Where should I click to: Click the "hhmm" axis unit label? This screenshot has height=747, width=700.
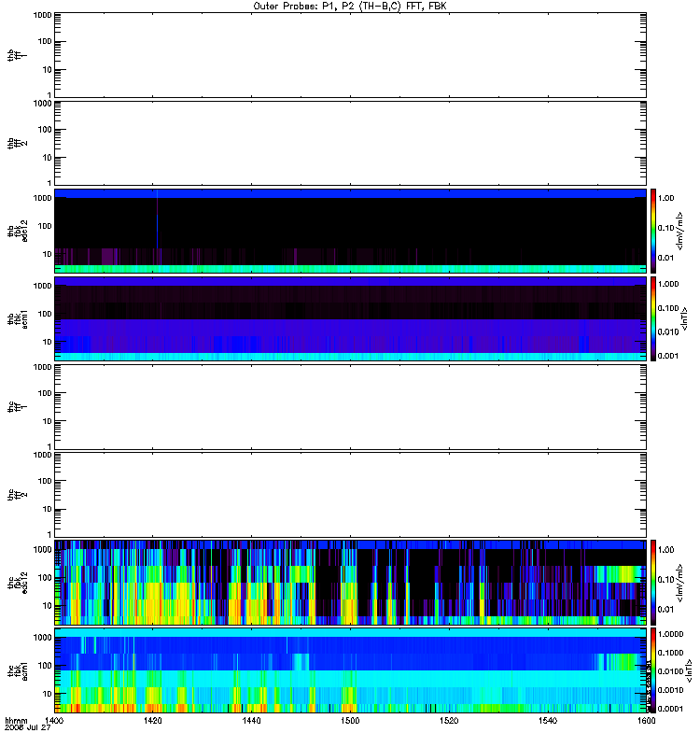[16, 720]
